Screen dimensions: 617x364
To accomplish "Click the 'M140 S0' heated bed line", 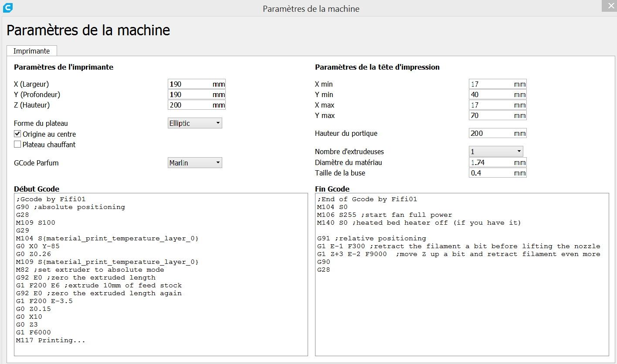I will tap(419, 223).
